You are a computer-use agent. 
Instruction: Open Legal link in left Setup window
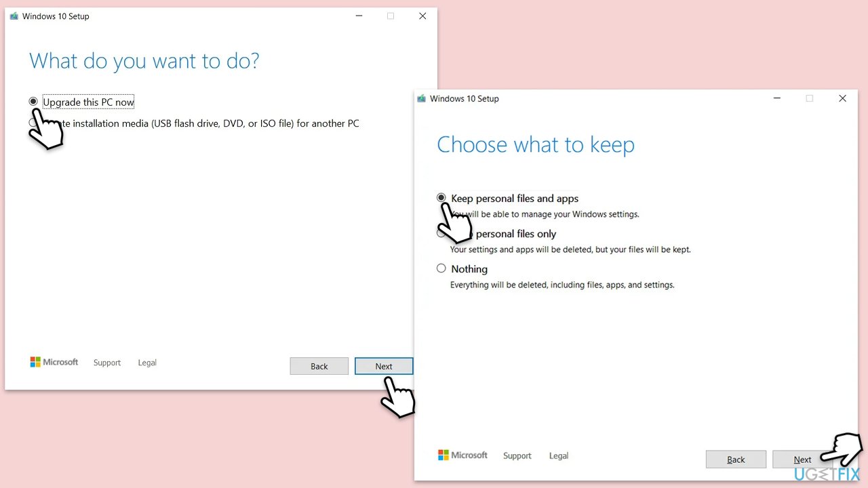147,363
